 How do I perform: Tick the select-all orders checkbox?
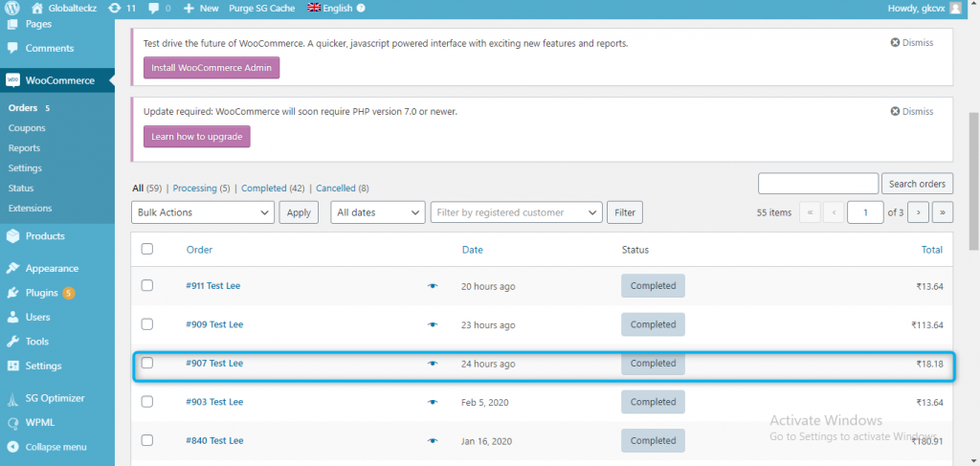coord(146,249)
